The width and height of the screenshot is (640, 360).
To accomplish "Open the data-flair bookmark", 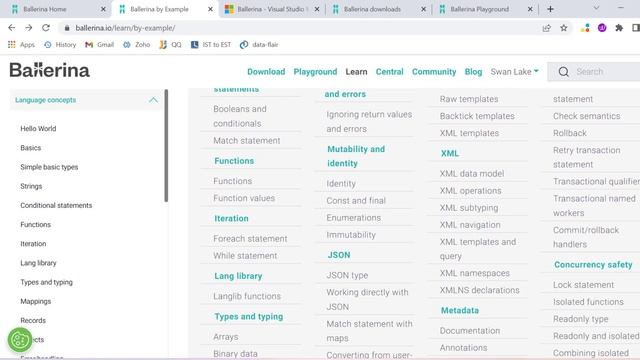I will click(259, 44).
